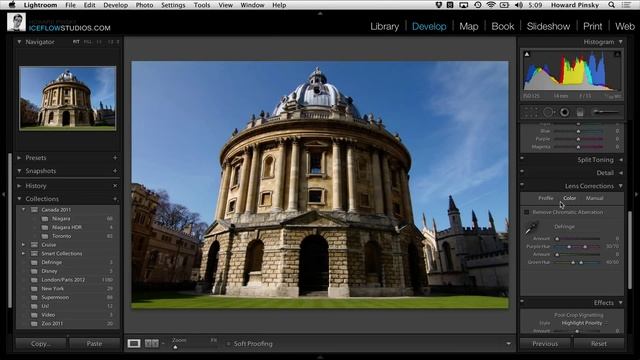Screen dimensions: 640x360
Task: Select the Crop Overlay tool
Action: tap(531, 112)
